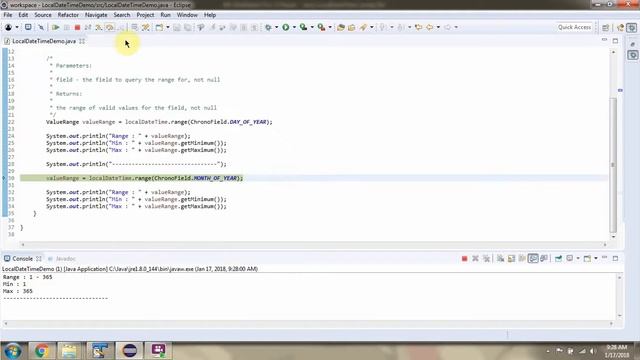Click Remove All Terminated Launches in Console
The height and width of the screenshot is (360, 640).
tap(486, 258)
